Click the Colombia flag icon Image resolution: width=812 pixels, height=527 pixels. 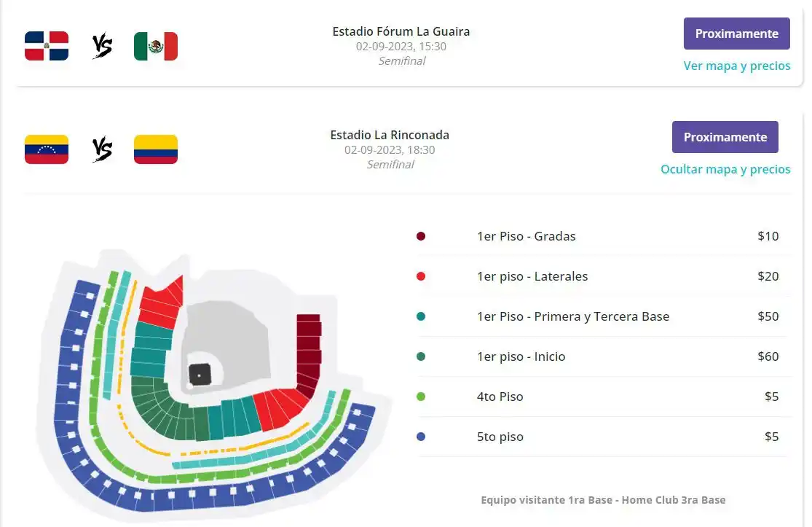coord(154,149)
